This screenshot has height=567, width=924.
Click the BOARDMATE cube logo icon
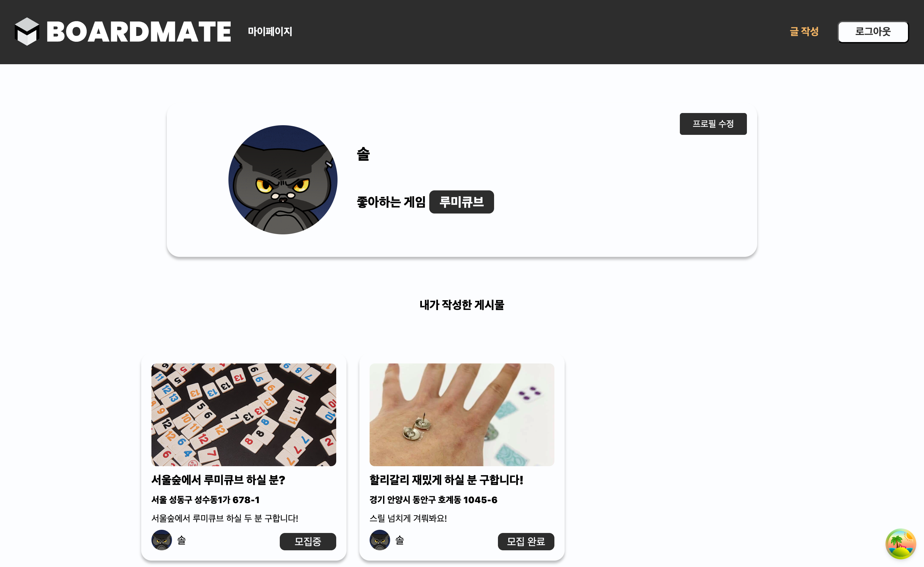pyautogui.click(x=27, y=31)
